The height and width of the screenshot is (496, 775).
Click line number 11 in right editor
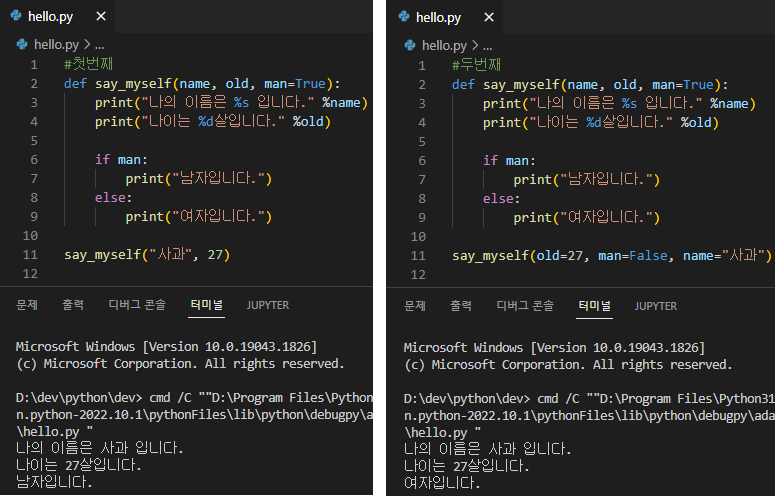coord(418,255)
